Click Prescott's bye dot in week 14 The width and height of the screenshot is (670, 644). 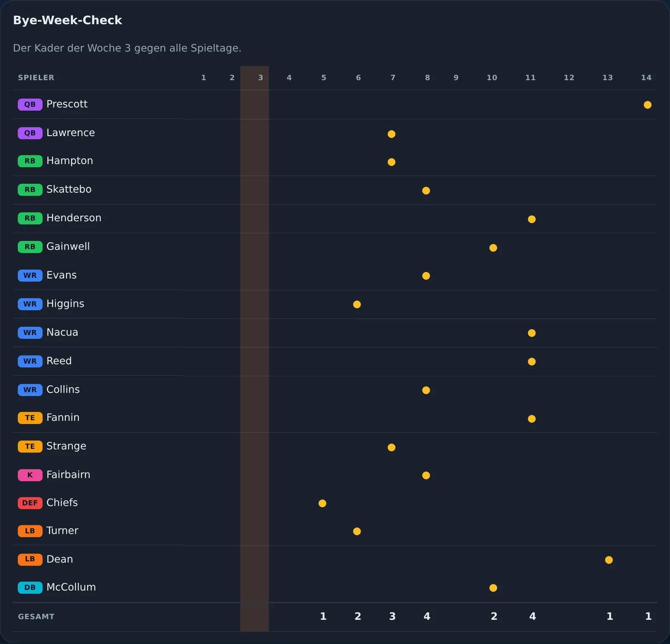[647, 105]
